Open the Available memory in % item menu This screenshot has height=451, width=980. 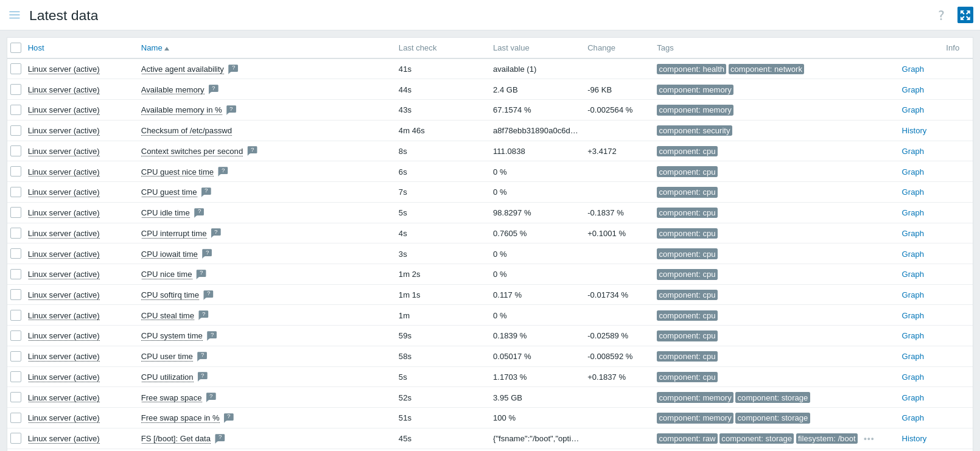(x=181, y=110)
